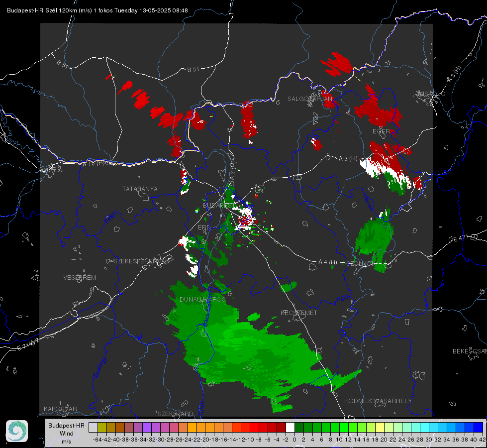Viewport: 487px width, 448px height.
Task: Select the EGER city label
Action: pyautogui.click(x=381, y=131)
